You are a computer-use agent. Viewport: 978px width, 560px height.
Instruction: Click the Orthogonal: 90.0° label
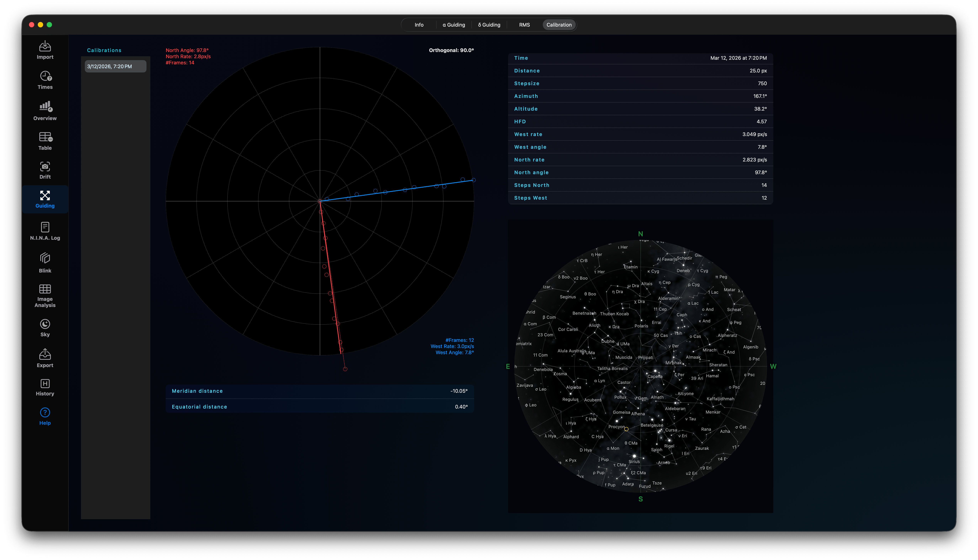(x=451, y=50)
